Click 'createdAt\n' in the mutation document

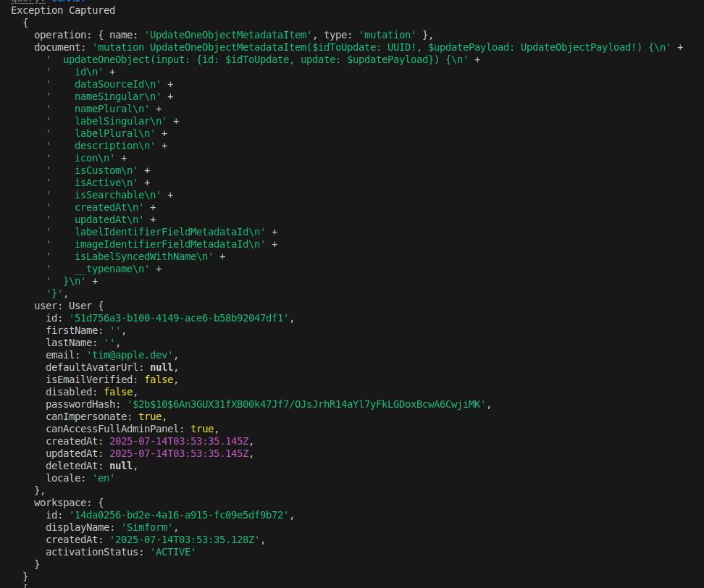tap(109, 207)
